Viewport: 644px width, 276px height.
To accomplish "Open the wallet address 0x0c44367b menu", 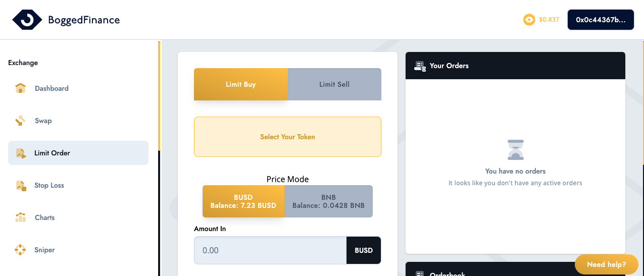I will 601,20.
